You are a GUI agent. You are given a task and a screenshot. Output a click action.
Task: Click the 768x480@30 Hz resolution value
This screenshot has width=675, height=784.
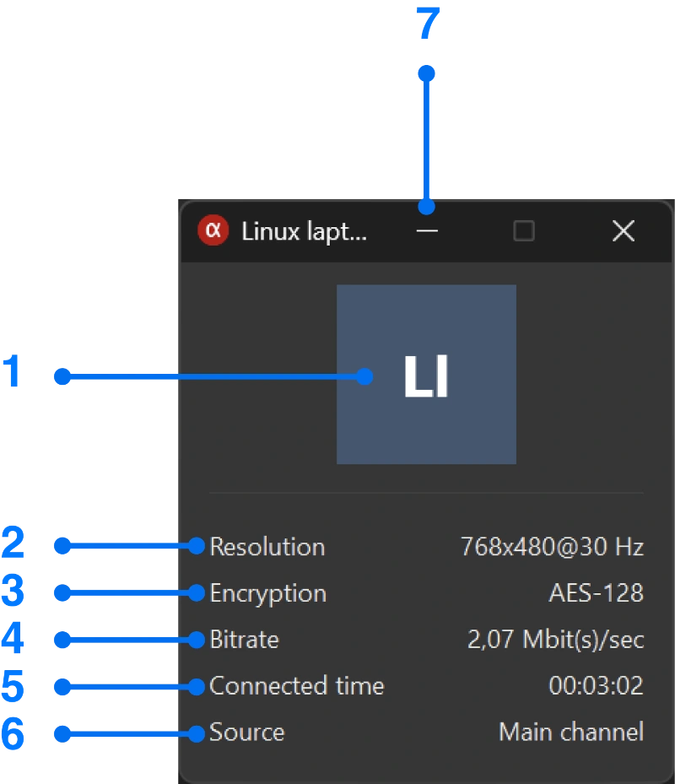[x=553, y=547]
